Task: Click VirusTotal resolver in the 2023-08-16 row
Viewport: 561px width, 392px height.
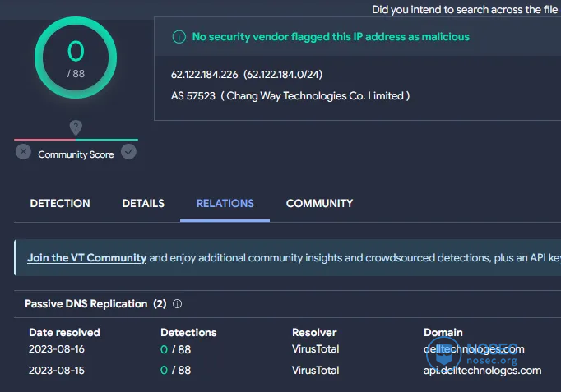Action: [316, 349]
